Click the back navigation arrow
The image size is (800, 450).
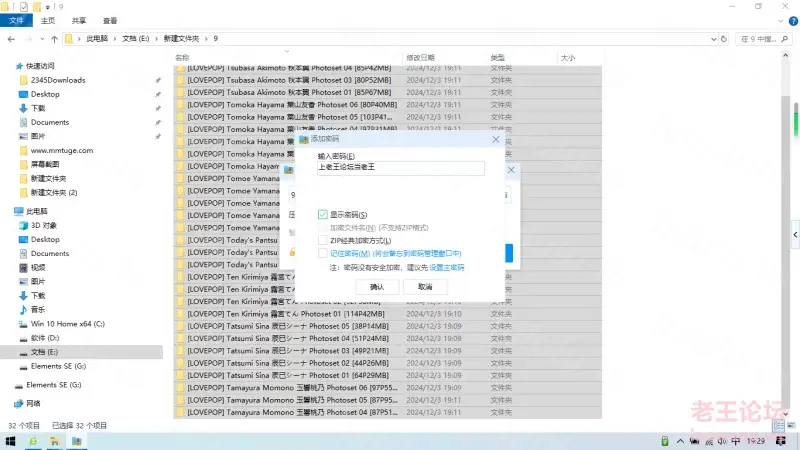click(11, 39)
